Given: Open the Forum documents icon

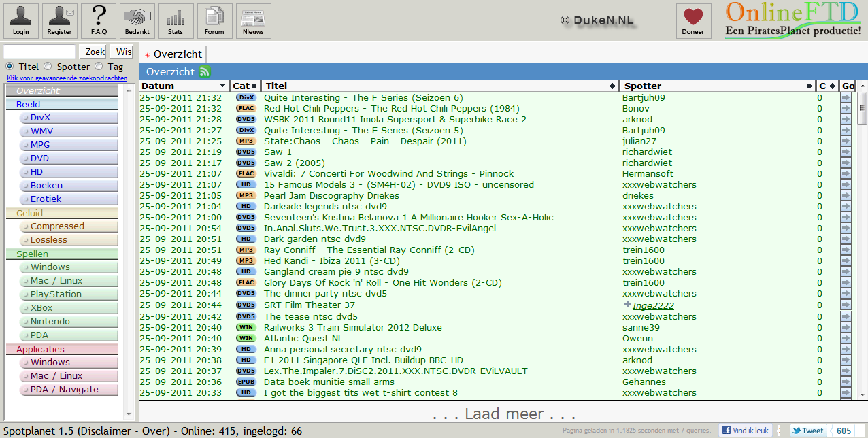Looking at the screenshot, I should pos(215,21).
